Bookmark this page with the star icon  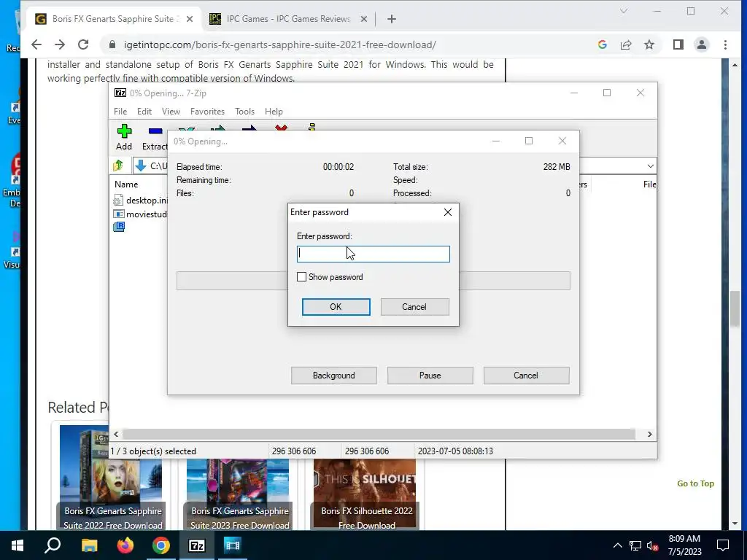pyautogui.click(x=649, y=44)
